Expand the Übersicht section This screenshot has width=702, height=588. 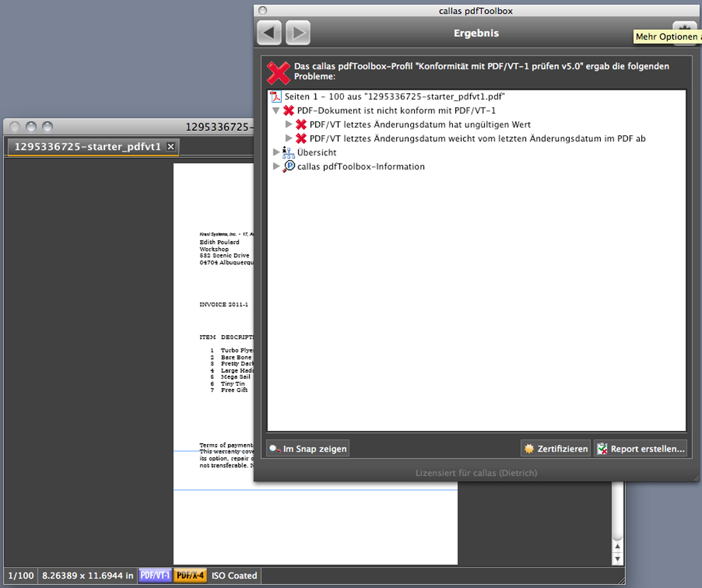click(x=276, y=152)
